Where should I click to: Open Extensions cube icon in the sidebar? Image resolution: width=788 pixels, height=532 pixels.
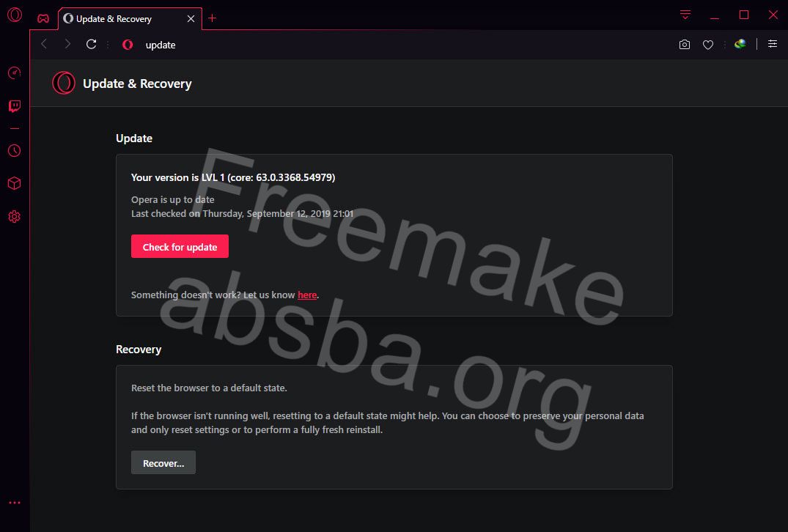pyautogui.click(x=15, y=183)
